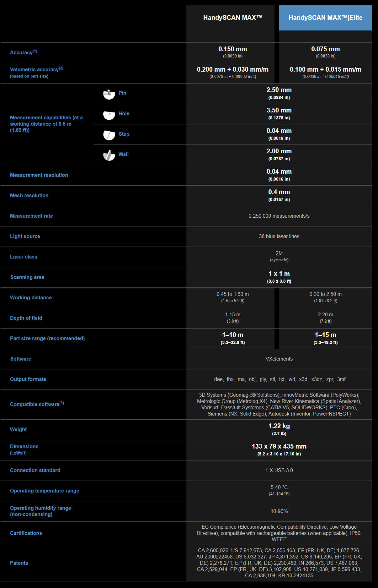This screenshot has height=588, width=378.
Task: Click the Step measurement icon
Action: (x=109, y=135)
